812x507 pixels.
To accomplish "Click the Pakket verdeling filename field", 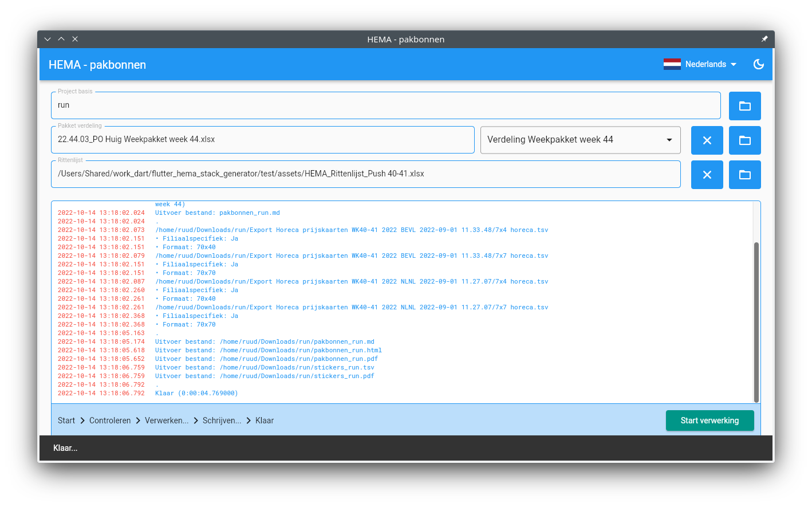I will (x=262, y=140).
